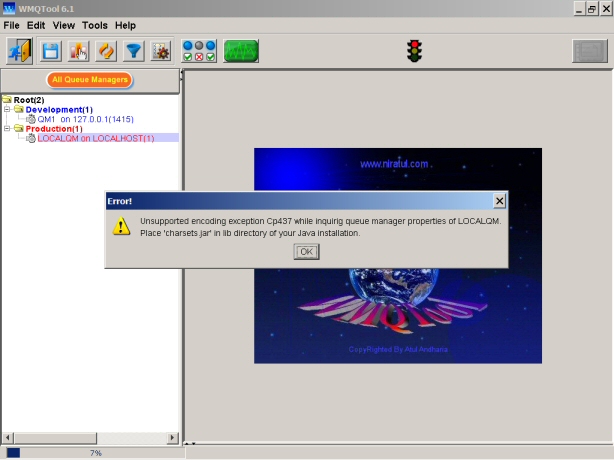Open the File menu
Screen dimensions: 614x460
11,25
